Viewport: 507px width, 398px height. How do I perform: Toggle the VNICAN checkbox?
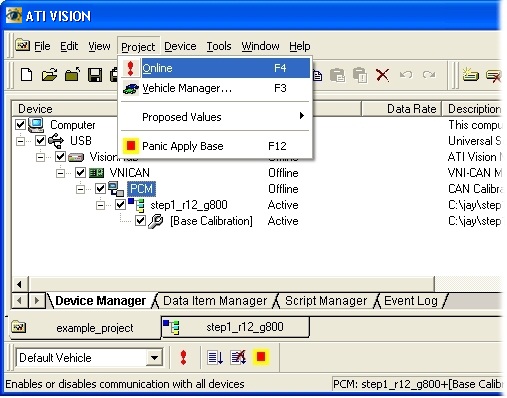tap(80, 173)
